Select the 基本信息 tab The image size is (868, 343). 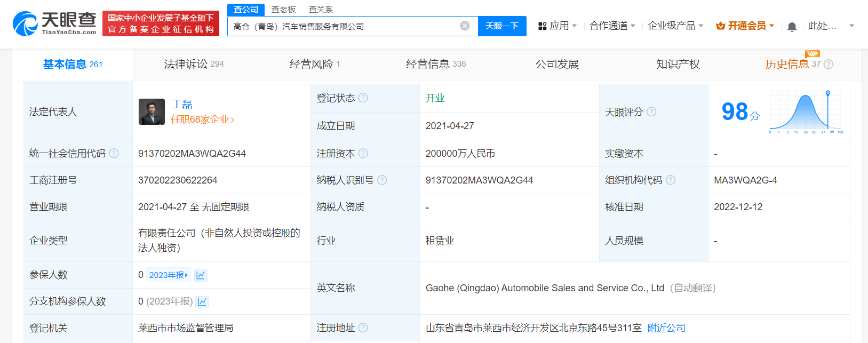[73, 64]
